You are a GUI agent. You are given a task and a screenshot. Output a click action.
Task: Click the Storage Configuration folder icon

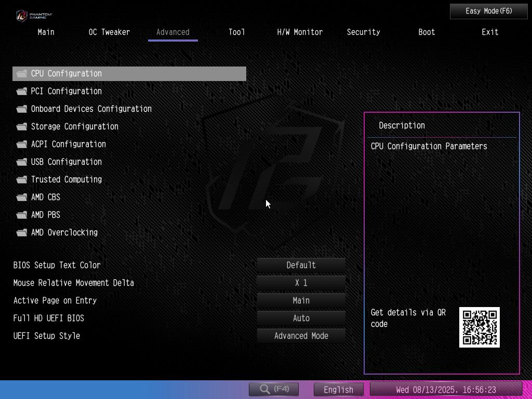22,127
